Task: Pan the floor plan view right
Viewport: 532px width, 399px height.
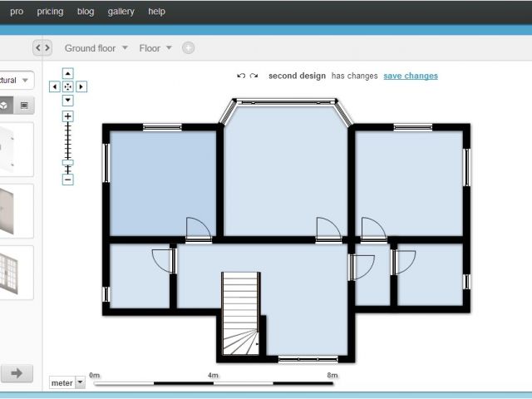Action: click(81, 86)
